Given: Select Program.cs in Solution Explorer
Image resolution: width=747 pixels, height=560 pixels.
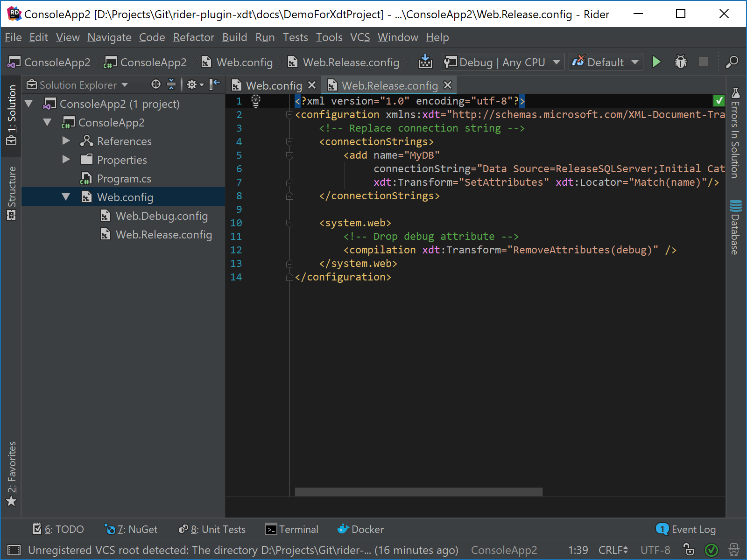Looking at the screenshot, I should tap(124, 179).
